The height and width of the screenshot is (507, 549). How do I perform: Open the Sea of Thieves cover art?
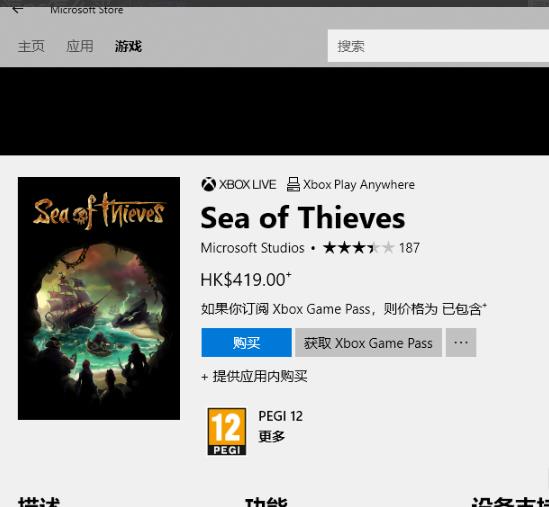click(99, 298)
